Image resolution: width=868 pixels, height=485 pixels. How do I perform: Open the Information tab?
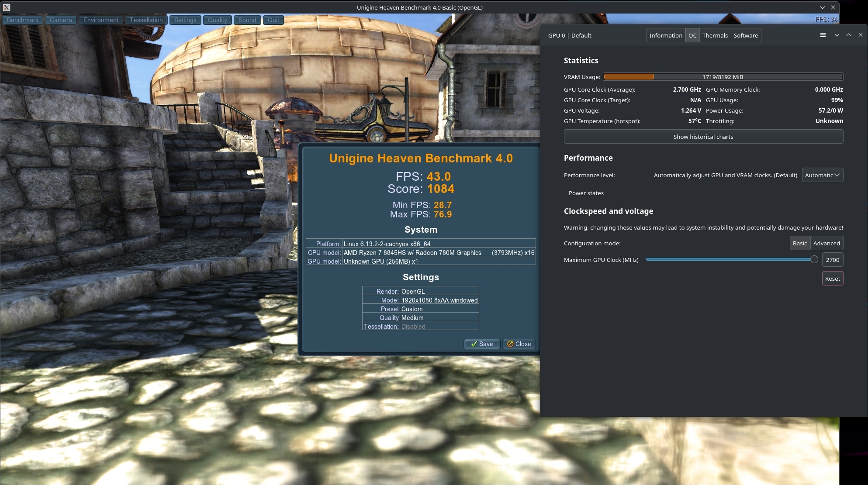[x=665, y=35]
